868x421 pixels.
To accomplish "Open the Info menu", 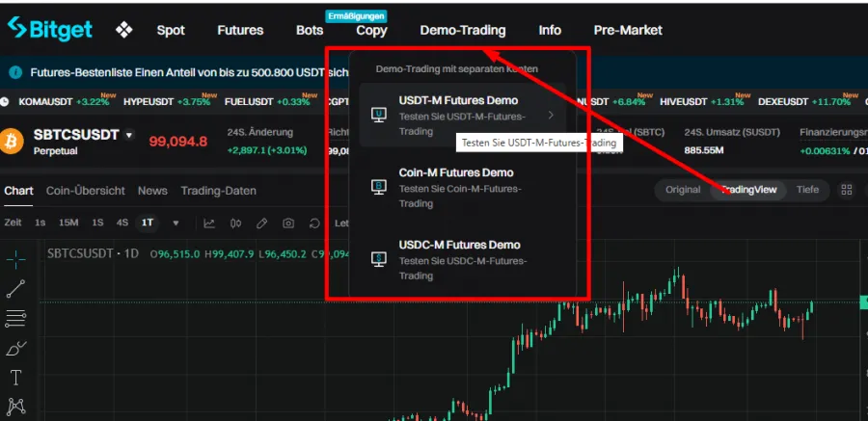I will [550, 31].
